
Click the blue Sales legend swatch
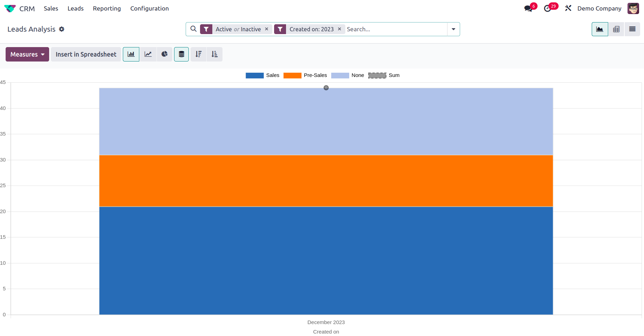[x=254, y=75]
